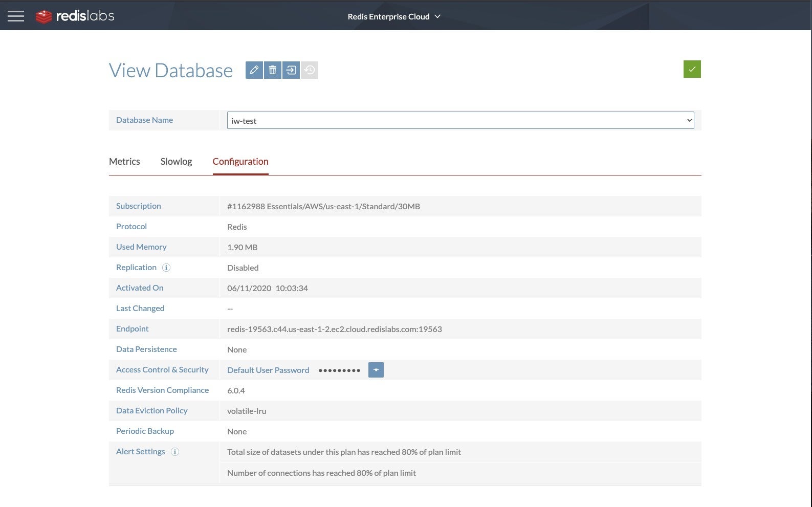Open the Database Name select box

(x=460, y=120)
